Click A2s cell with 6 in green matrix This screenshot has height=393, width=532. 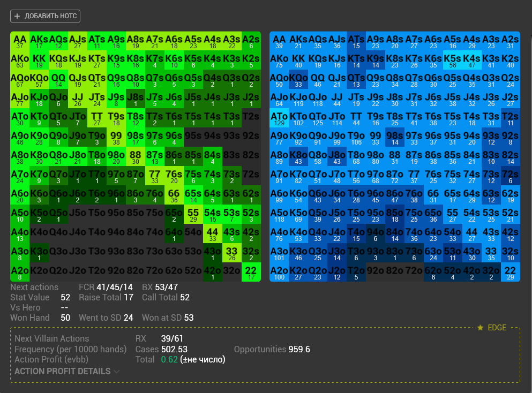[x=251, y=41]
